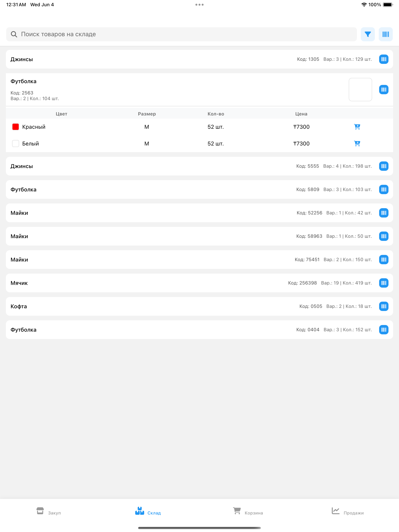Open the filter funnel button
The width and height of the screenshot is (399, 532).
(367, 34)
